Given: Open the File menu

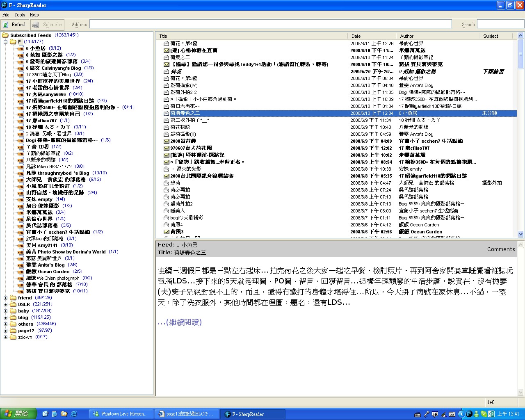Looking at the screenshot, I should [6, 15].
